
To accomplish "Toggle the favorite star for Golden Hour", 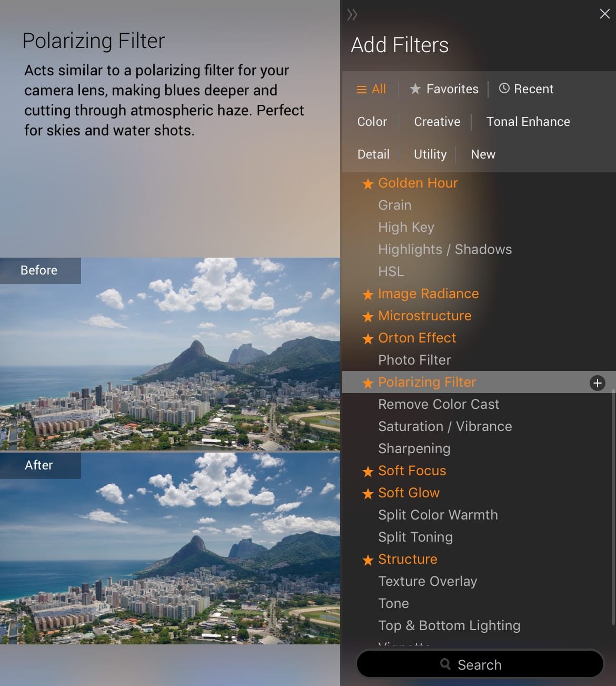I will tap(368, 184).
